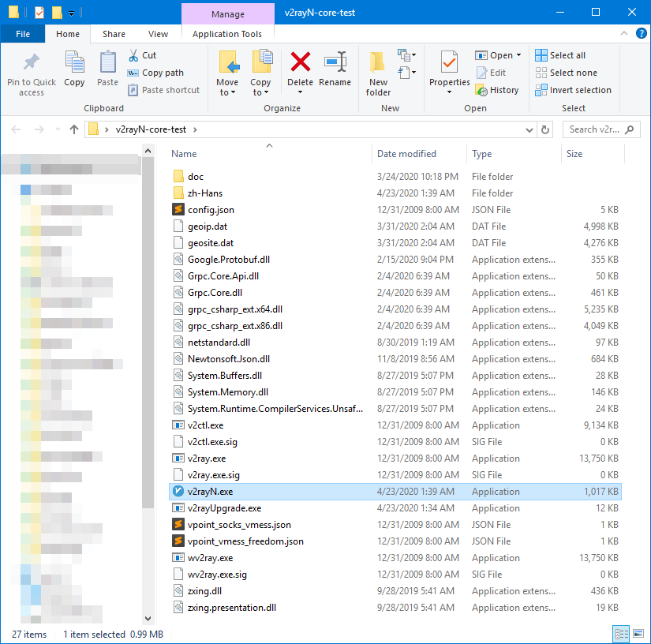Open the Application Tools tab
651x644 pixels.
(227, 34)
